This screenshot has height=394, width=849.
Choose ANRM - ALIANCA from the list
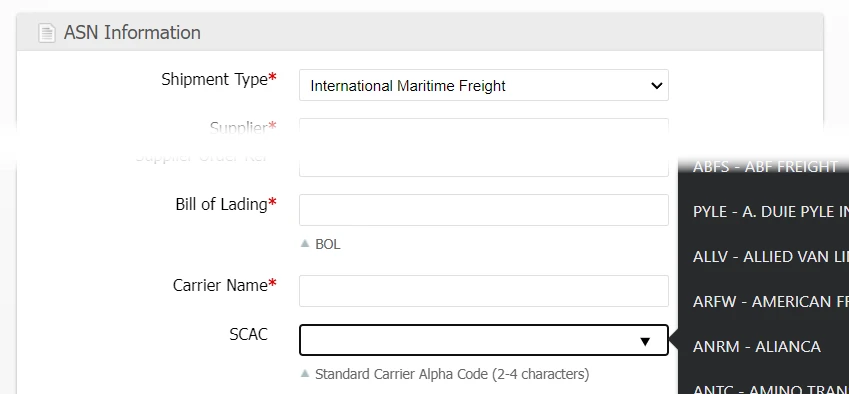click(x=763, y=346)
